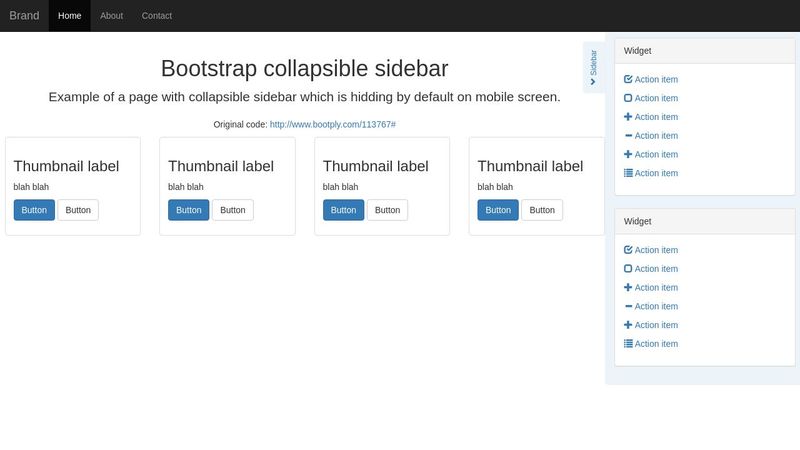Click the Brand logo text in the navbar
This screenshot has height=450, width=800.
pos(24,16)
